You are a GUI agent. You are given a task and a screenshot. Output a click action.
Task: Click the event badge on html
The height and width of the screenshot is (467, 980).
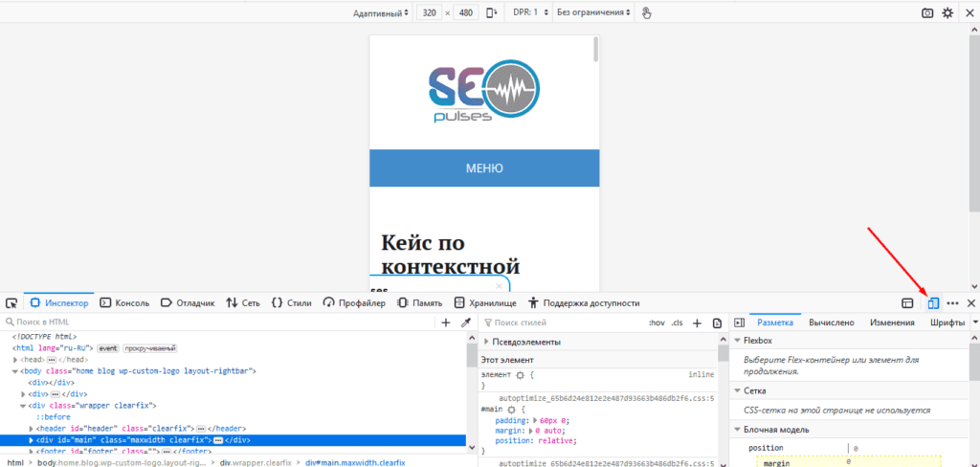click(x=107, y=348)
